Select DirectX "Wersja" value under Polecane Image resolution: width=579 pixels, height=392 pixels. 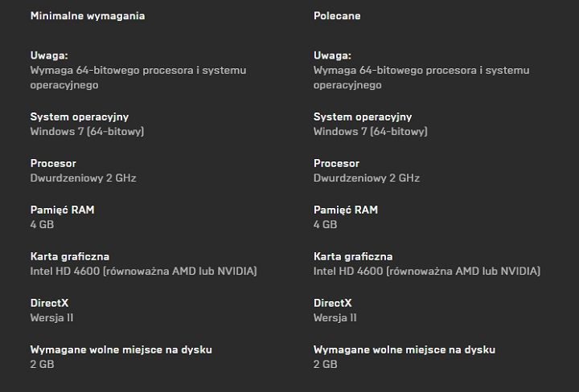[335, 317]
